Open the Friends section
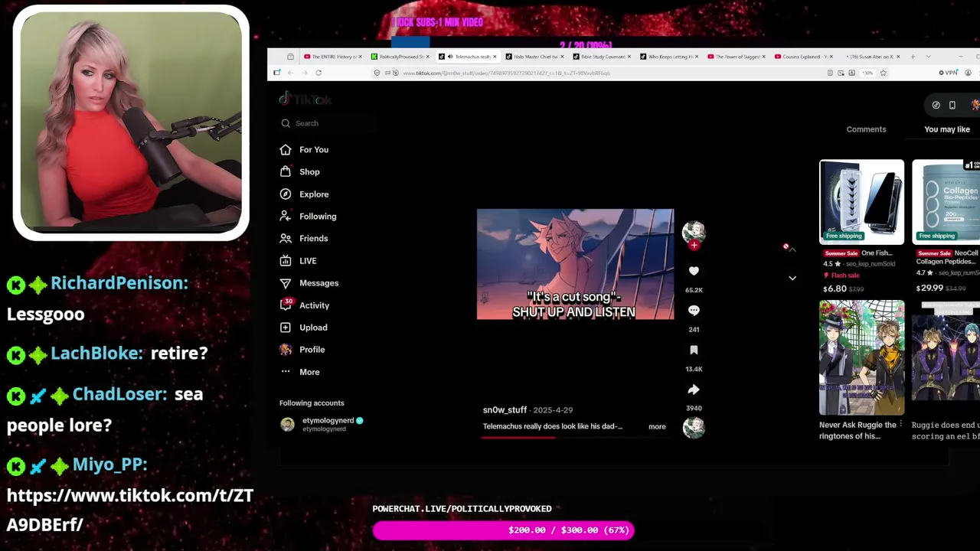 click(304, 239)
